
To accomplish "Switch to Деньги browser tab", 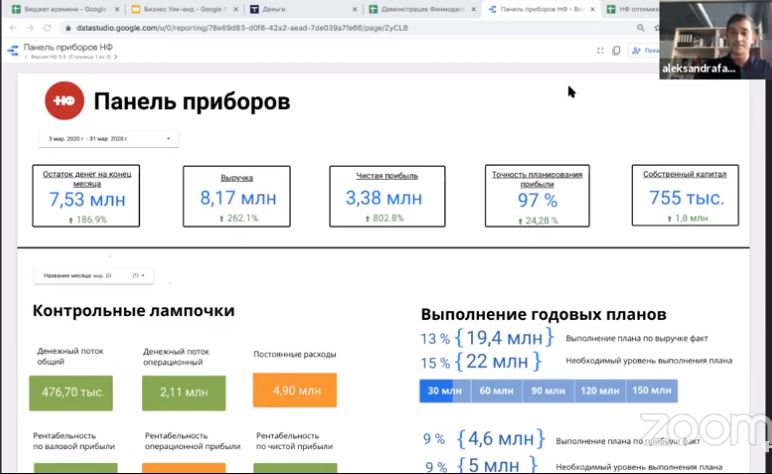I will (x=303, y=9).
